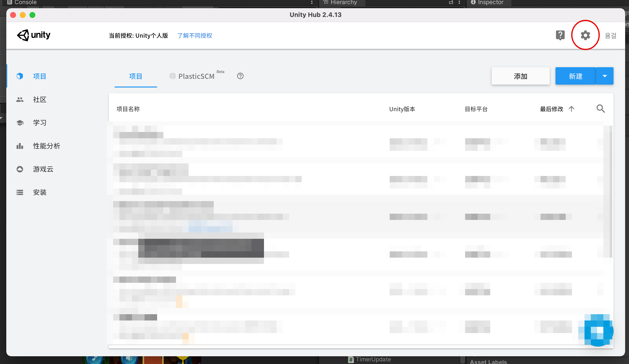Switch to the PlasticSCM Beta tab
629x364 pixels.
pyautogui.click(x=196, y=76)
